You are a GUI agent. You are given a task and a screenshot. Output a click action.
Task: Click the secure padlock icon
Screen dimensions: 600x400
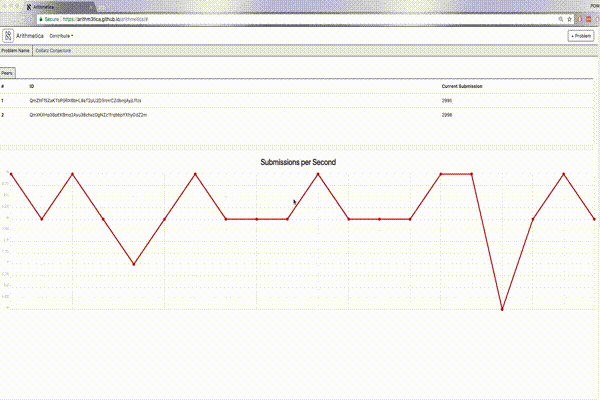(41, 19)
